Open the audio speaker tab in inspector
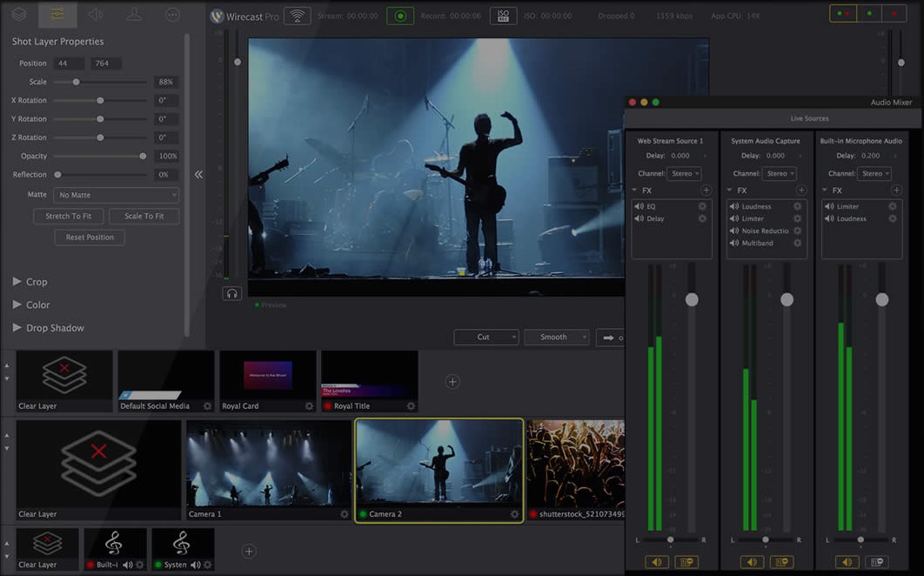 click(x=96, y=14)
